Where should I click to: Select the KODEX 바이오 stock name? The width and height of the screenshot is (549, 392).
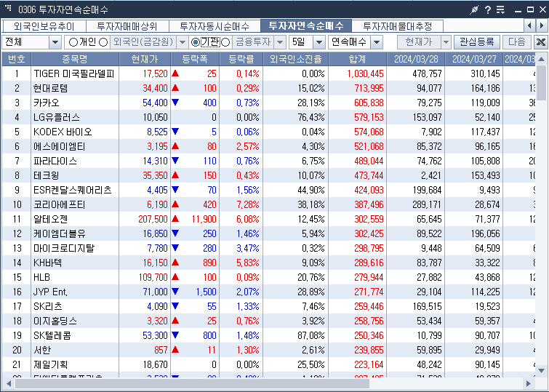(63, 132)
